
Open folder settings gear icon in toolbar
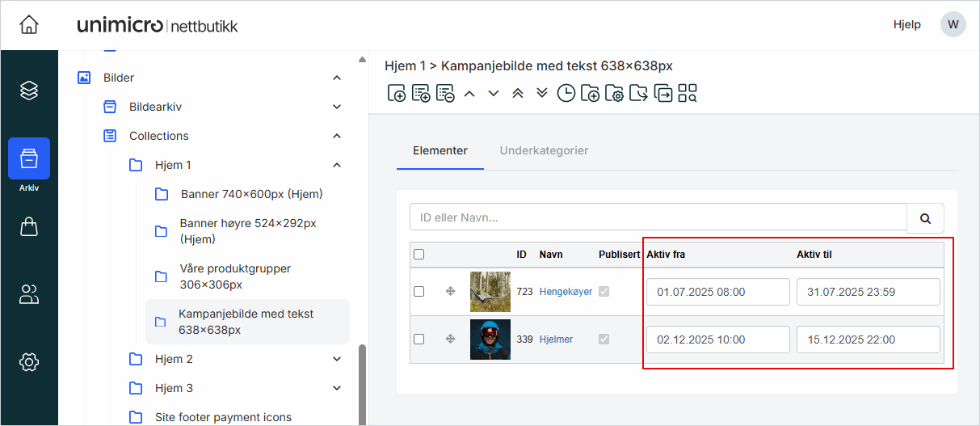pos(615,94)
